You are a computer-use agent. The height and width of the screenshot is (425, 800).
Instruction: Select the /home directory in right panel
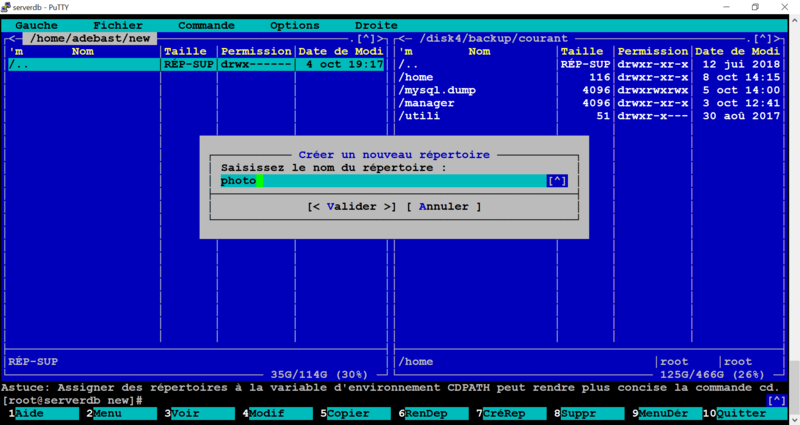pos(589,77)
